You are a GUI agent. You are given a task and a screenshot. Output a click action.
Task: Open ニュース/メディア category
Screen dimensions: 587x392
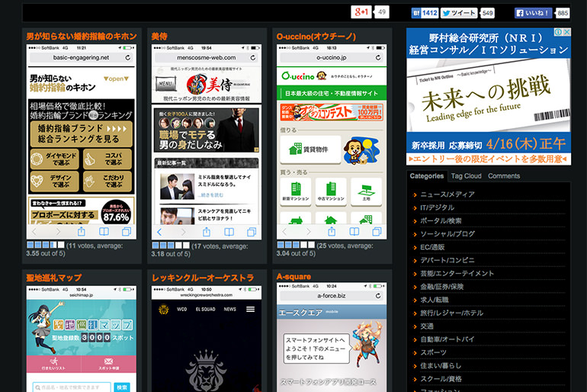[x=447, y=194]
